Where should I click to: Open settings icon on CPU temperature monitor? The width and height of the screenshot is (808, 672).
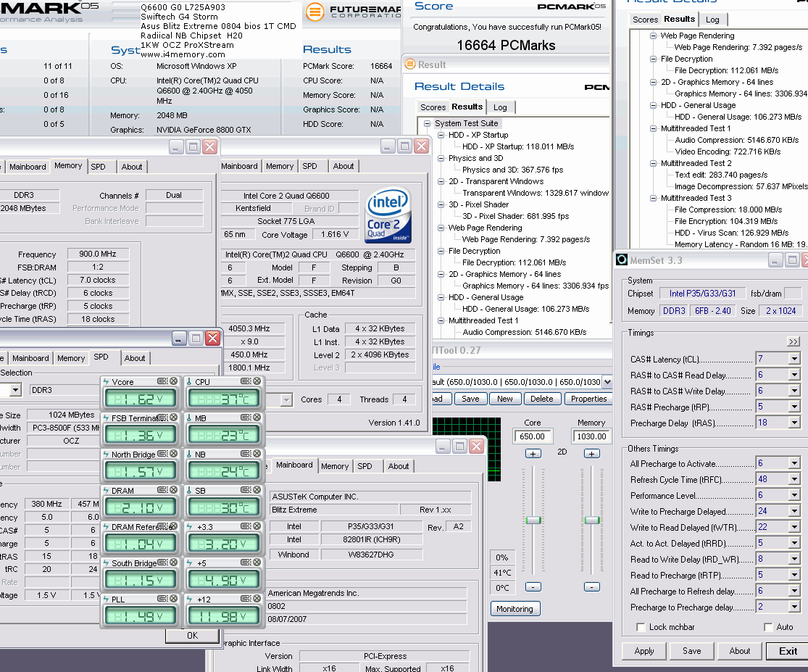246,381
